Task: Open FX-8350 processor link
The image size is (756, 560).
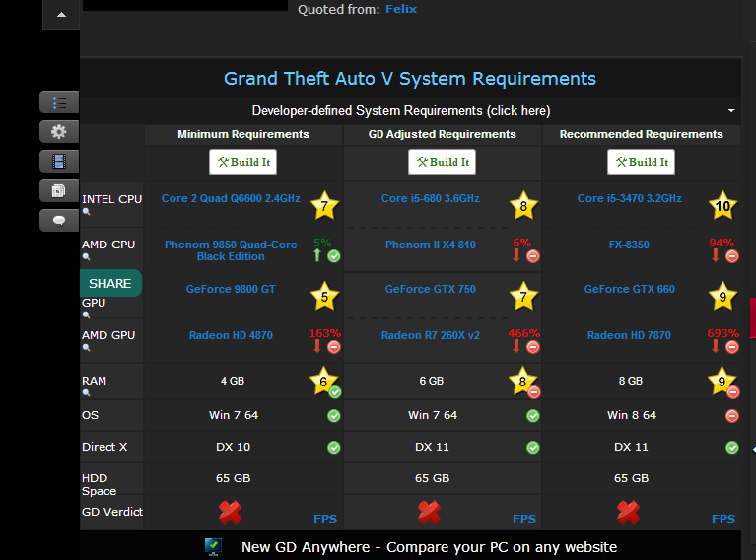Action: point(629,245)
